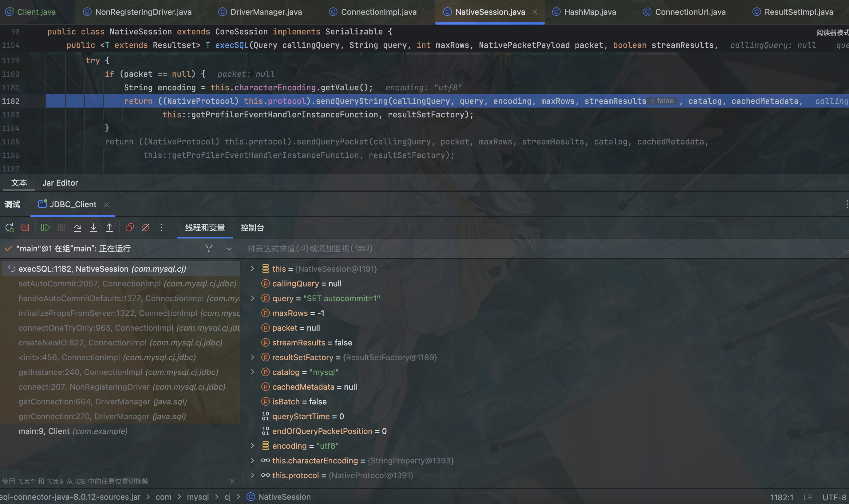Image resolution: width=849 pixels, height=504 pixels.
Task: Resume program execution
Action: coord(45,227)
